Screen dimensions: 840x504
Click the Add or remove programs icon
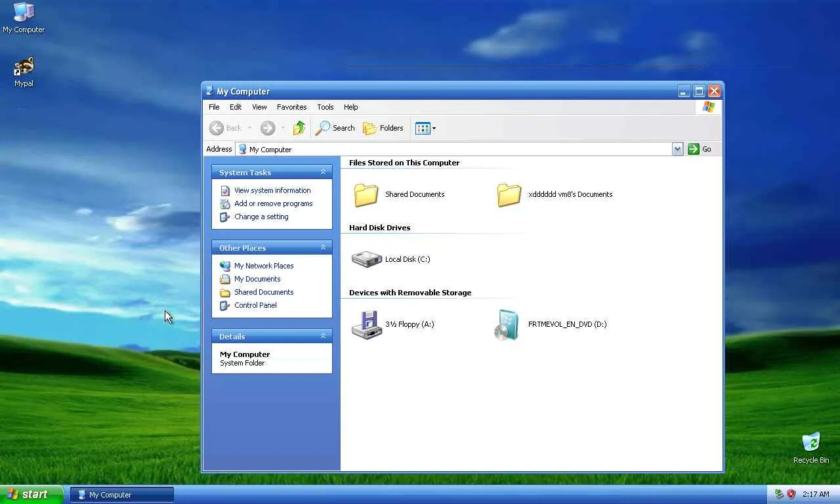[225, 203]
